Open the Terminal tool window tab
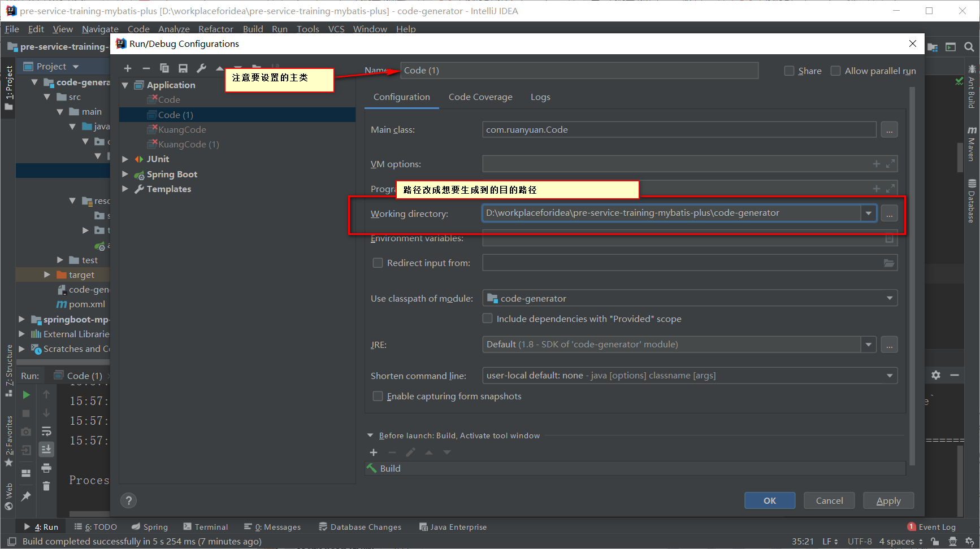980x549 pixels. tap(206, 526)
